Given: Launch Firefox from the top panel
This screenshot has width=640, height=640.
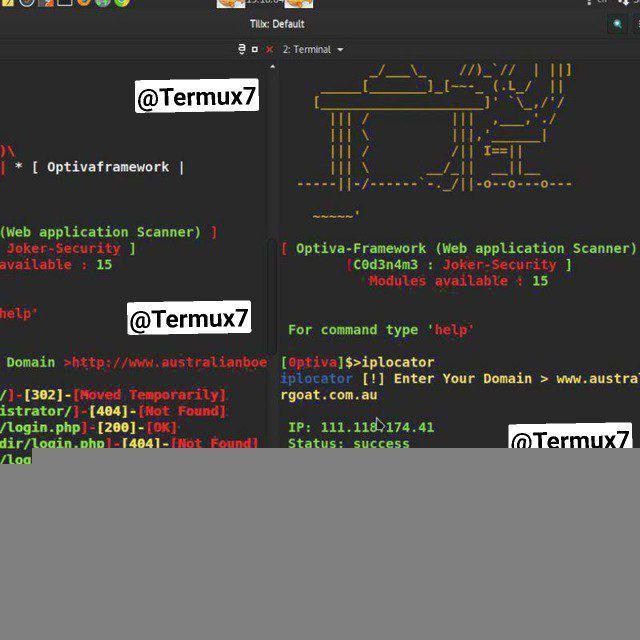Looking at the screenshot, I should [84, 3].
